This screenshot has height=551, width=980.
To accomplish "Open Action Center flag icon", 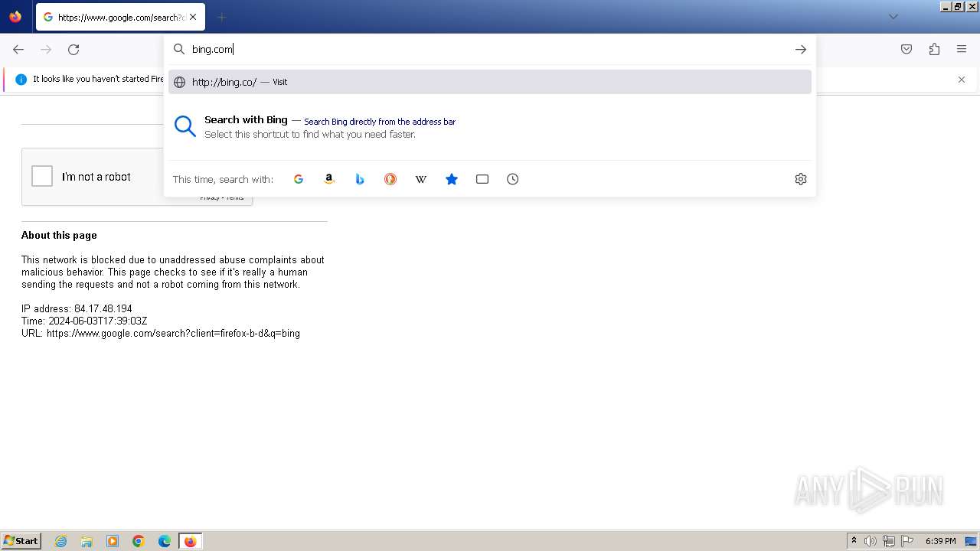I will pos(907,541).
